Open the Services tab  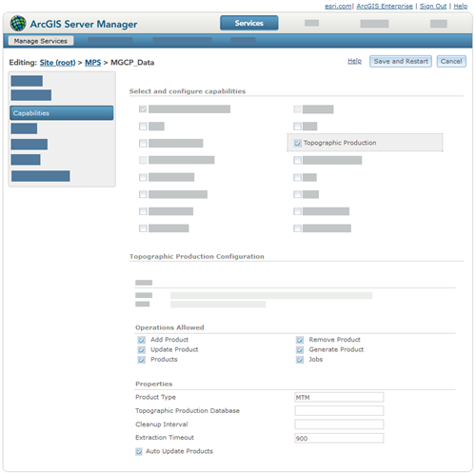point(249,23)
